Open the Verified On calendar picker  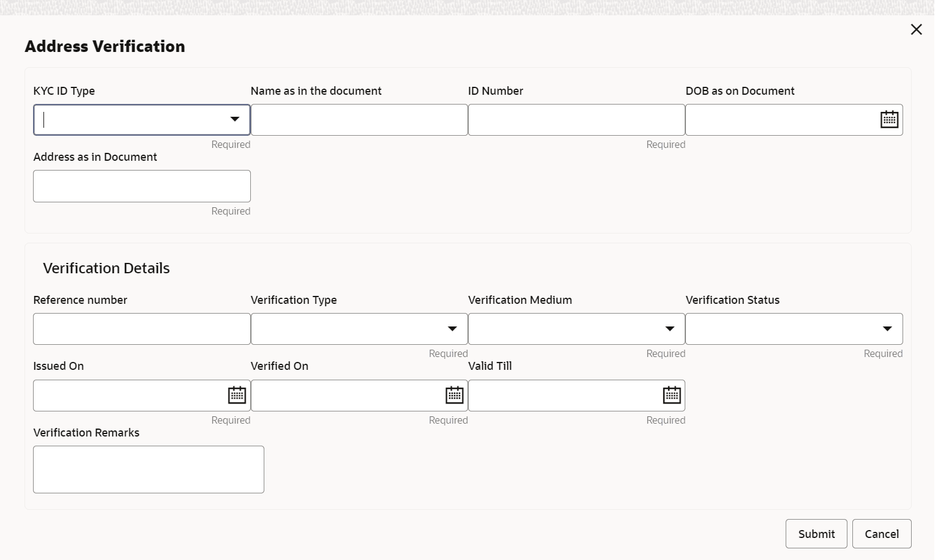[x=454, y=395]
